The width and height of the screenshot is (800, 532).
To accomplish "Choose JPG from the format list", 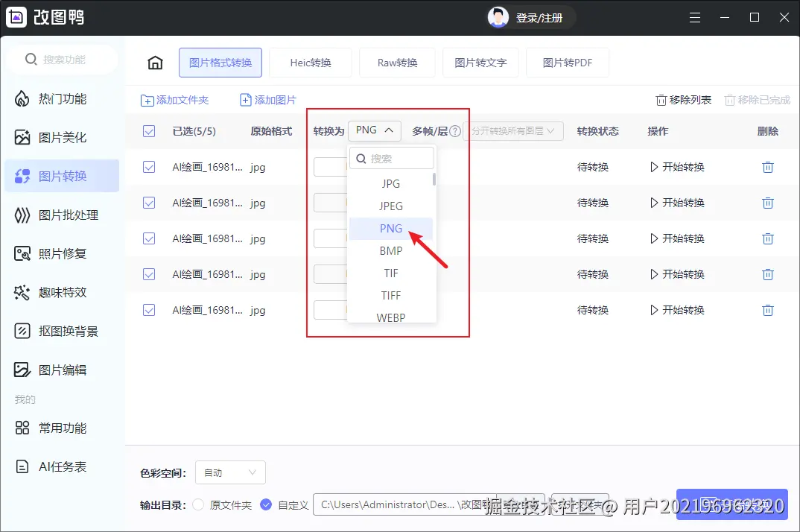I will tap(391, 184).
